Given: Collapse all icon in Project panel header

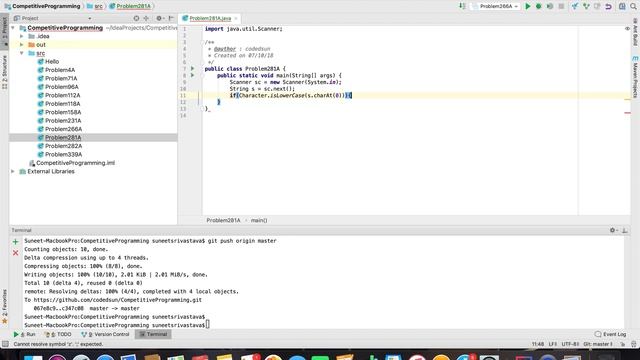Looking at the screenshot, I should coord(146,18).
